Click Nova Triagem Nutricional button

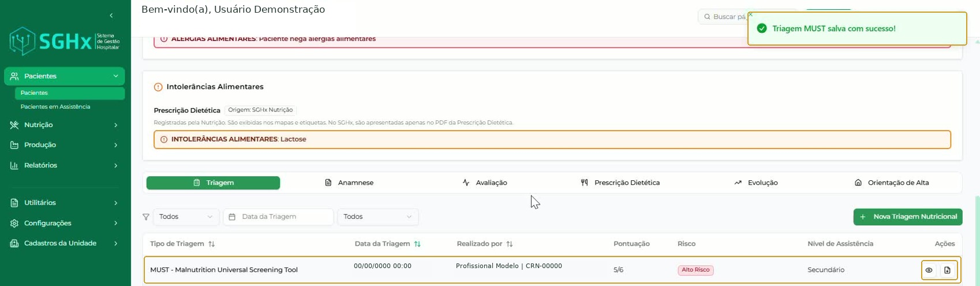pyautogui.click(x=908, y=217)
